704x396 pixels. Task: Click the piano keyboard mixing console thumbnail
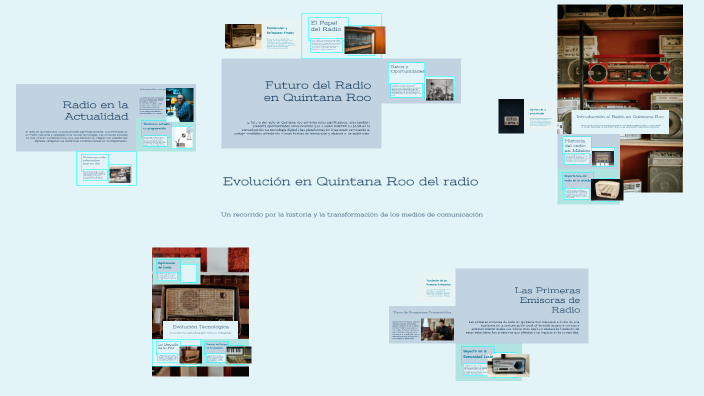tap(239, 355)
